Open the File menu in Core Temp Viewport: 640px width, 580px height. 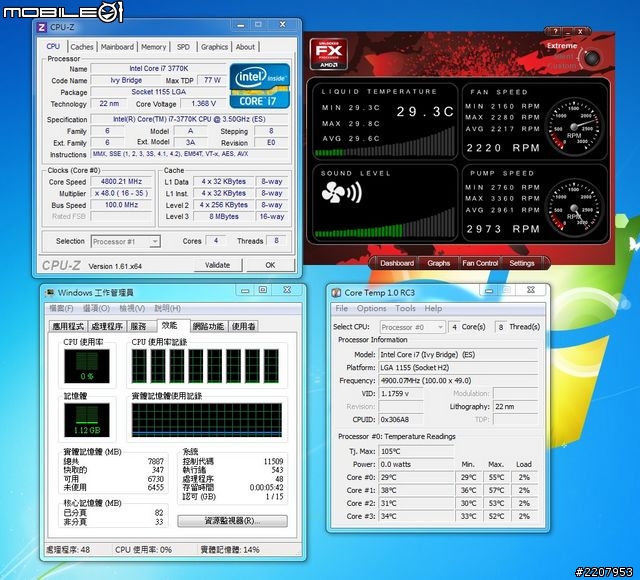point(342,309)
